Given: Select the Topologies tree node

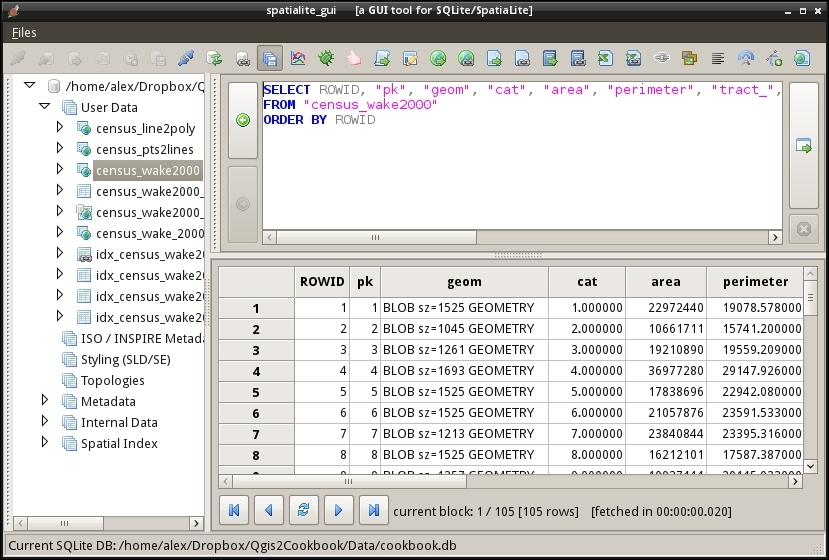Looking at the screenshot, I should [x=113, y=381].
